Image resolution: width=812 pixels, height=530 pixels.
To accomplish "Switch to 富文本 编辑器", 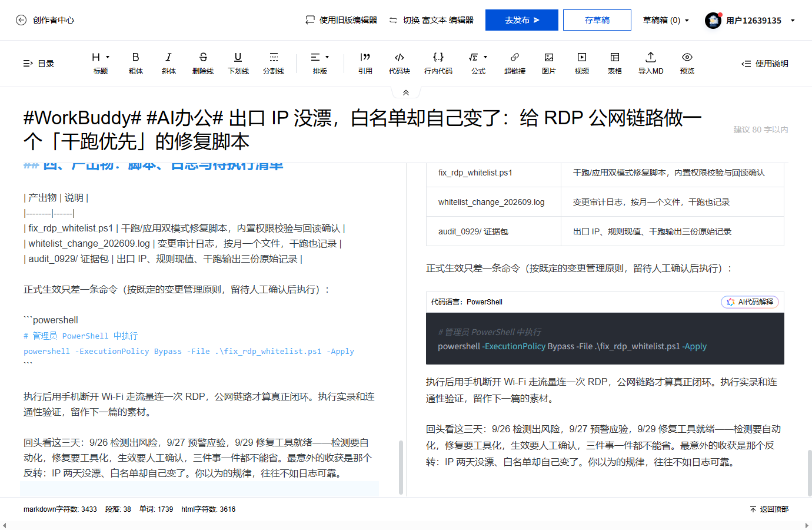I will [x=431, y=20].
